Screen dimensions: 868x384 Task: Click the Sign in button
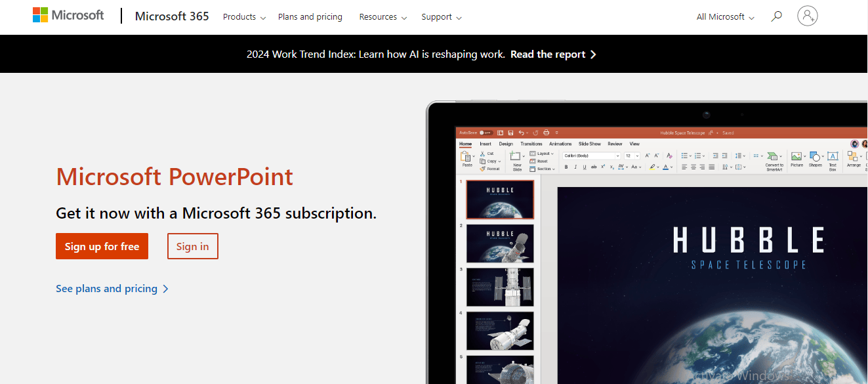pos(192,246)
